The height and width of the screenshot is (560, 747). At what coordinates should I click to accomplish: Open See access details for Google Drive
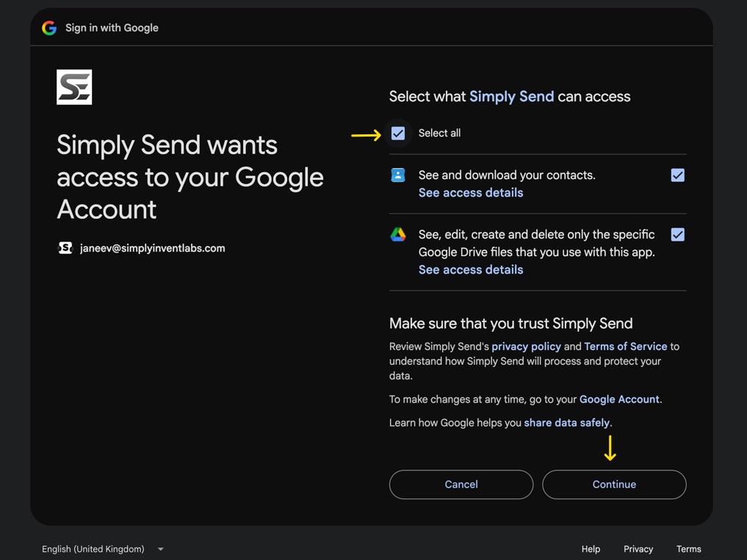[x=471, y=270]
